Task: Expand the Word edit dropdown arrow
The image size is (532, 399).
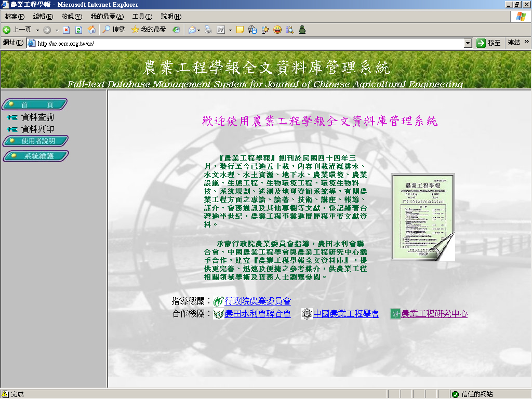Action: tap(230, 30)
